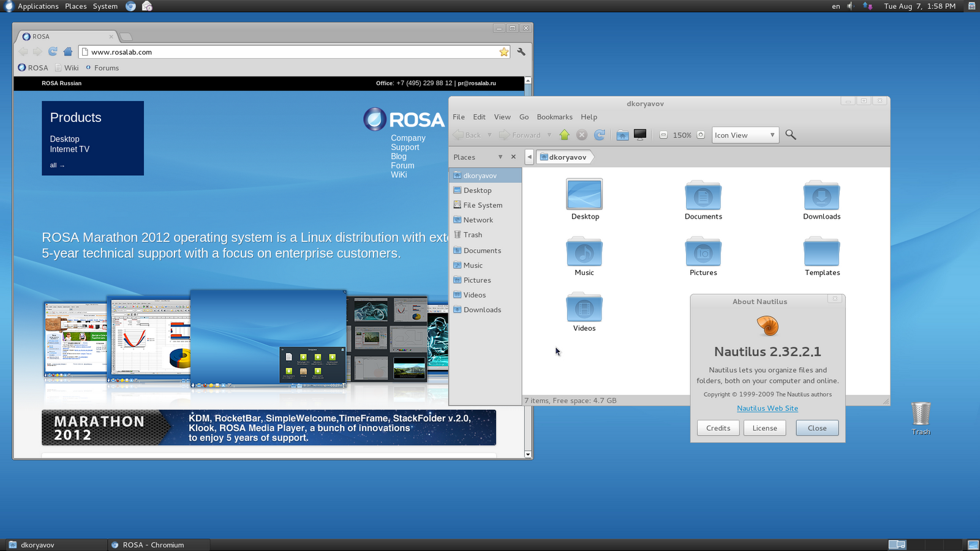Zoom out using the minus icon
Image resolution: width=980 pixels, height=551 pixels.
pos(663,135)
